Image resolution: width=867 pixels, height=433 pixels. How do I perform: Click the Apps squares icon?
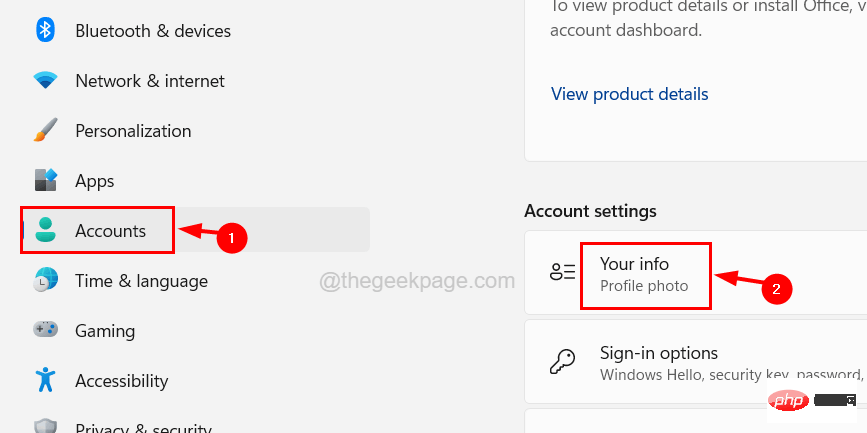point(45,181)
